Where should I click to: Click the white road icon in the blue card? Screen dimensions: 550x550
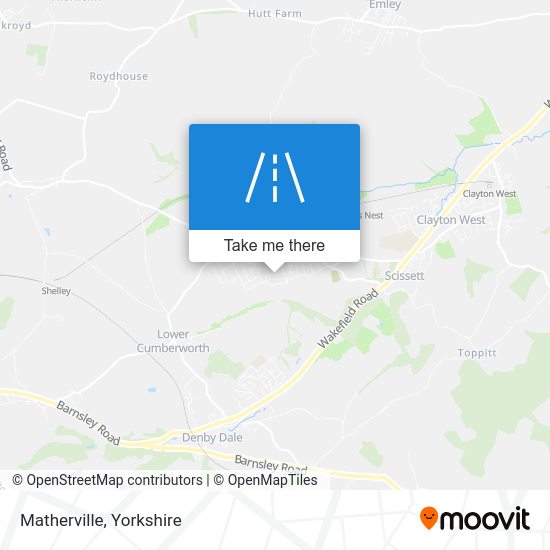275,177
